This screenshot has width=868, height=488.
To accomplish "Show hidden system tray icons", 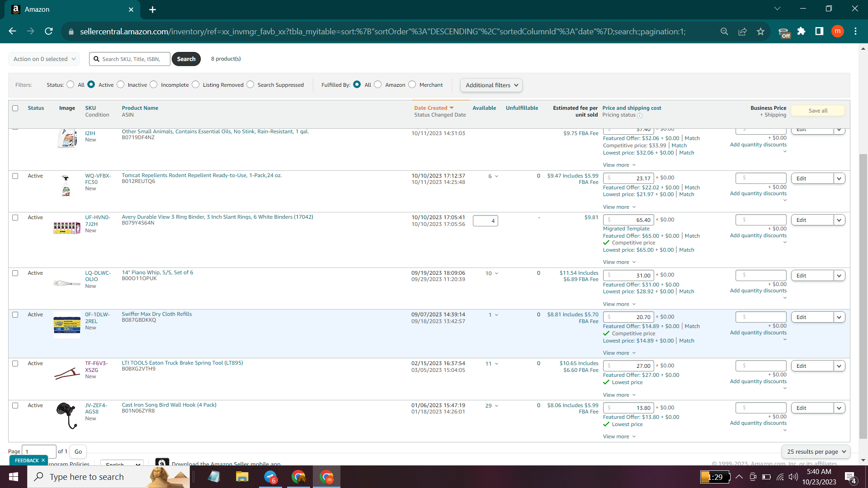I will pos(739,477).
